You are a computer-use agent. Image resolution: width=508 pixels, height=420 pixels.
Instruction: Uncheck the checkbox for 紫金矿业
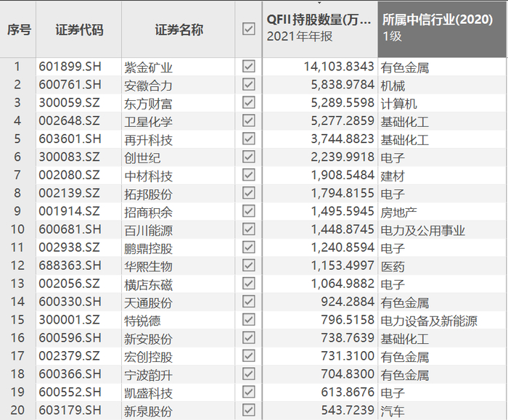pyautogui.click(x=248, y=67)
